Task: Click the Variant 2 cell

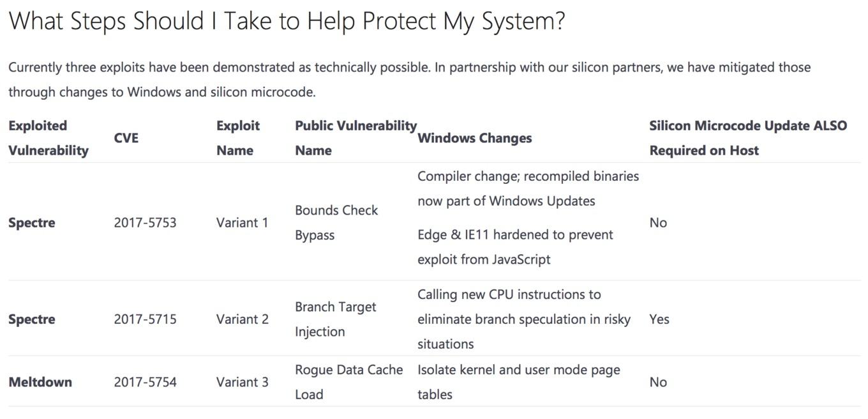Action: [x=243, y=319]
